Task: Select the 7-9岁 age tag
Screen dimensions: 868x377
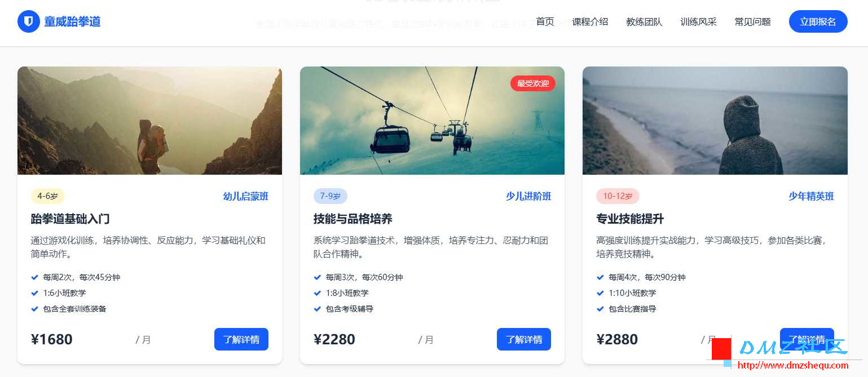Action: click(331, 196)
